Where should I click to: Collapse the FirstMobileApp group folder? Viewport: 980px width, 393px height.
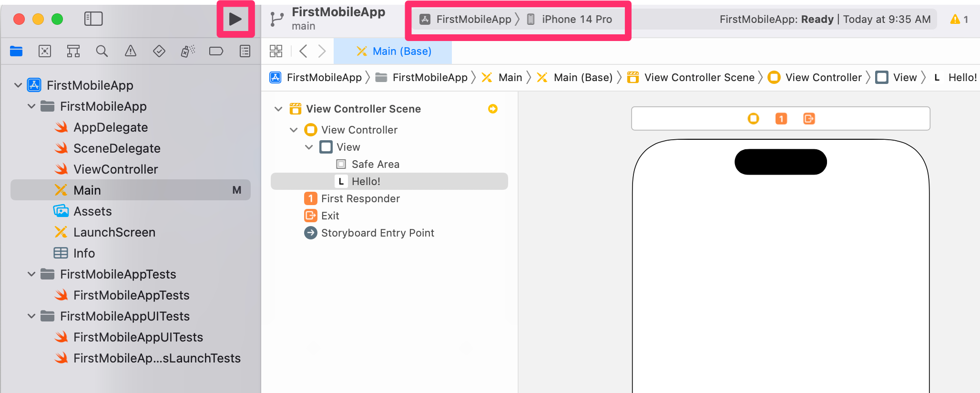click(x=31, y=106)
